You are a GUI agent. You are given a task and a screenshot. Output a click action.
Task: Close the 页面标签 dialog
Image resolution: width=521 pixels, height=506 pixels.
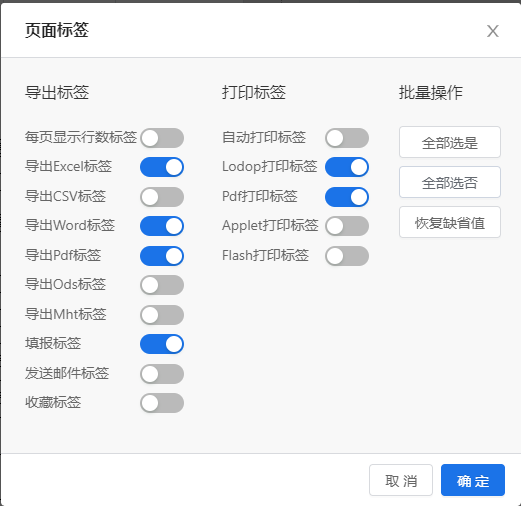(492, 31)
